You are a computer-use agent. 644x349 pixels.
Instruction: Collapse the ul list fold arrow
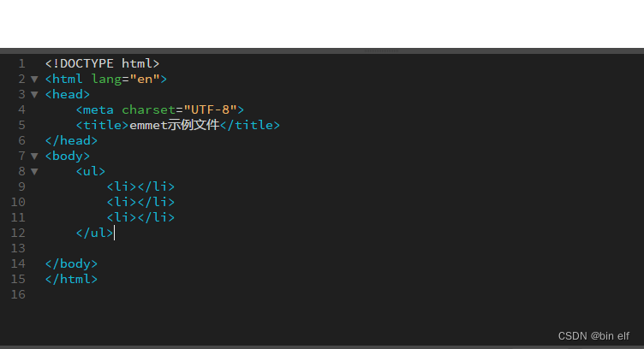coord(34,171)
